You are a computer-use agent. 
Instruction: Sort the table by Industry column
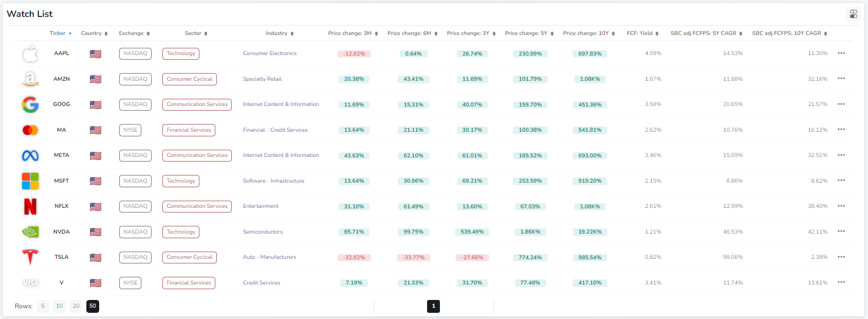pyautogui.click(x=280, y=33)
